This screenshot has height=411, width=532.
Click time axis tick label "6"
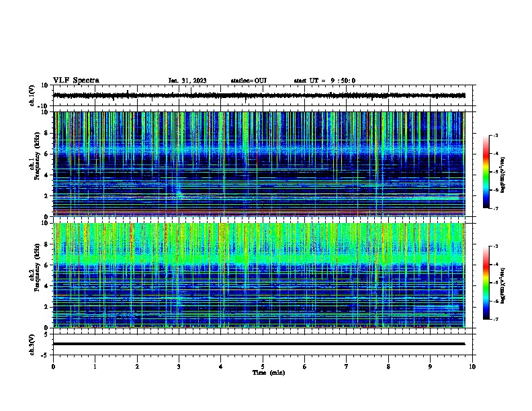click(304, 367)
